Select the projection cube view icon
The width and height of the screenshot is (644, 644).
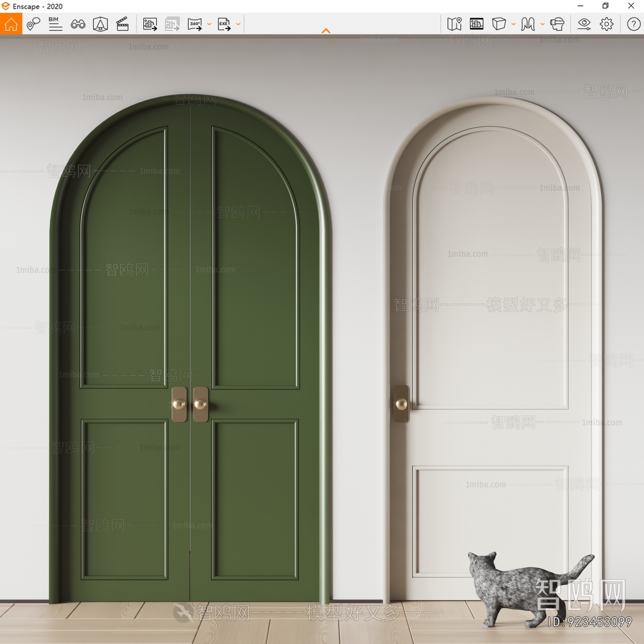tap(499, 24)
